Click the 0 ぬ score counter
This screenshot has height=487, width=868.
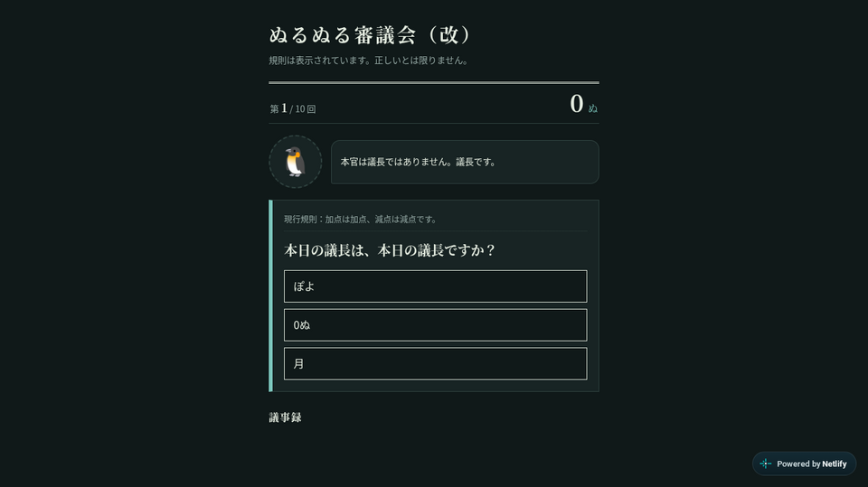click(583, 104)
